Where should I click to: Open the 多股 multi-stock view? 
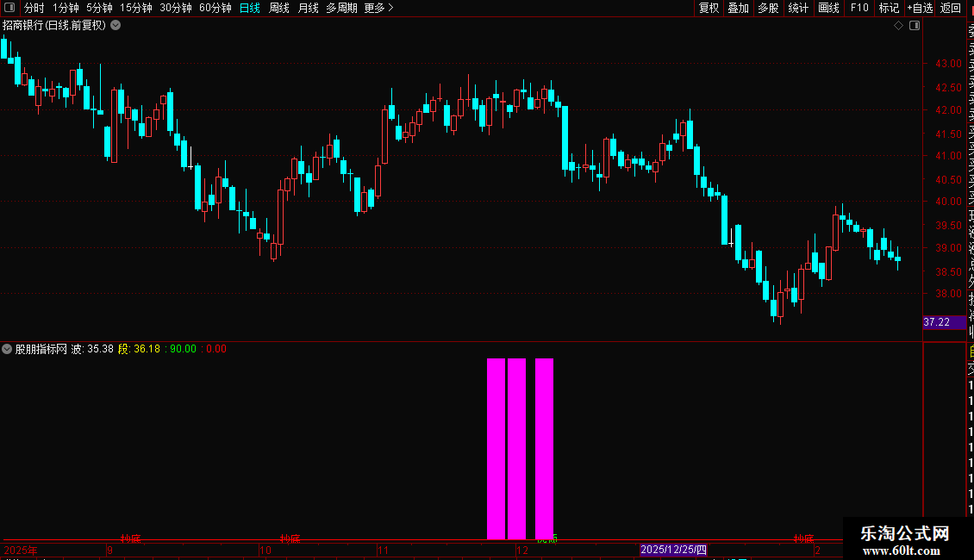pos(768,8)
